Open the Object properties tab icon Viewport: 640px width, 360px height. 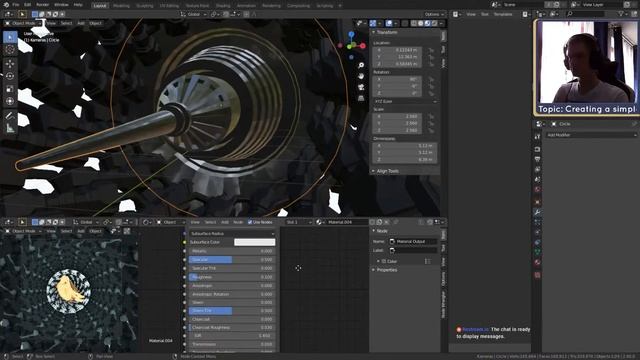[x=537, y=202]
